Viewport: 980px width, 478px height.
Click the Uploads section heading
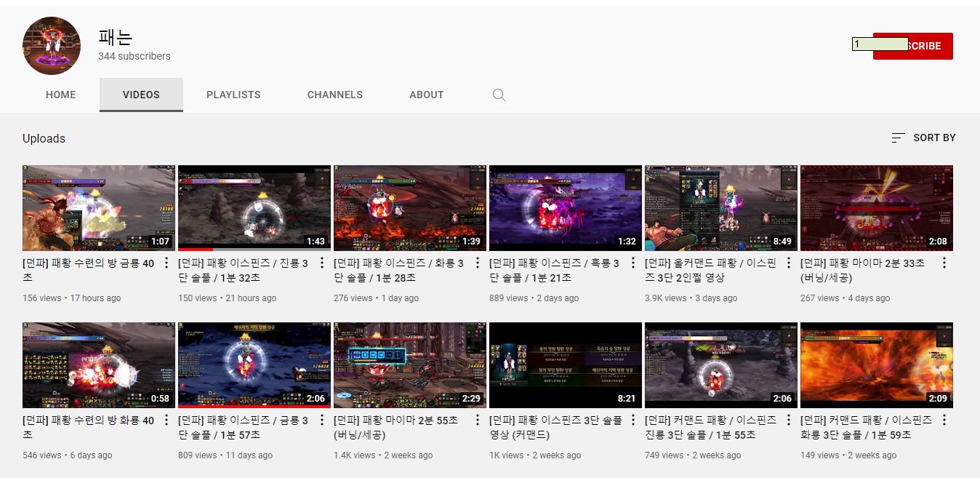click(44, 138)
